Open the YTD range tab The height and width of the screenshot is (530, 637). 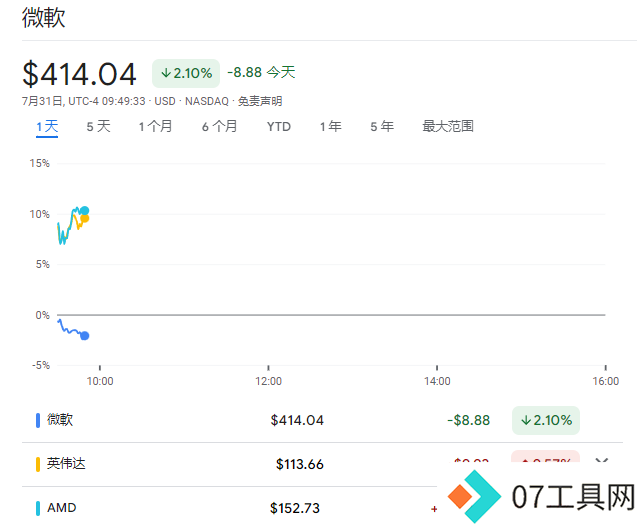tap(279, 127)
